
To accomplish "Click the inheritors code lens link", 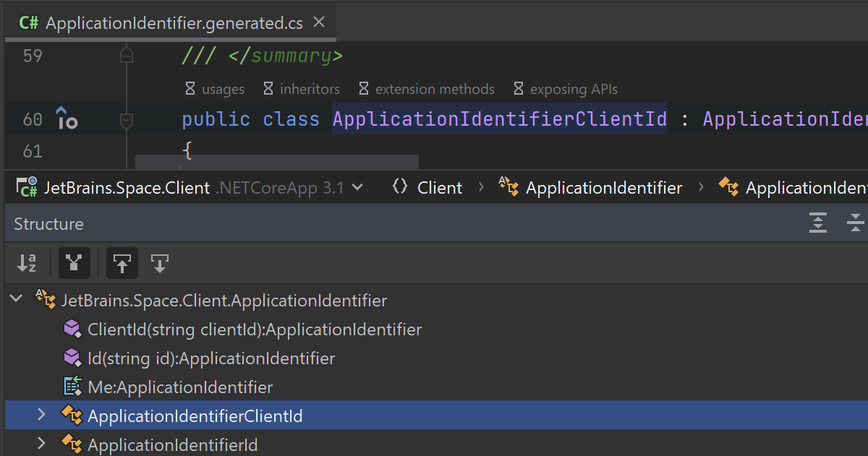I will tap(309, 90).
